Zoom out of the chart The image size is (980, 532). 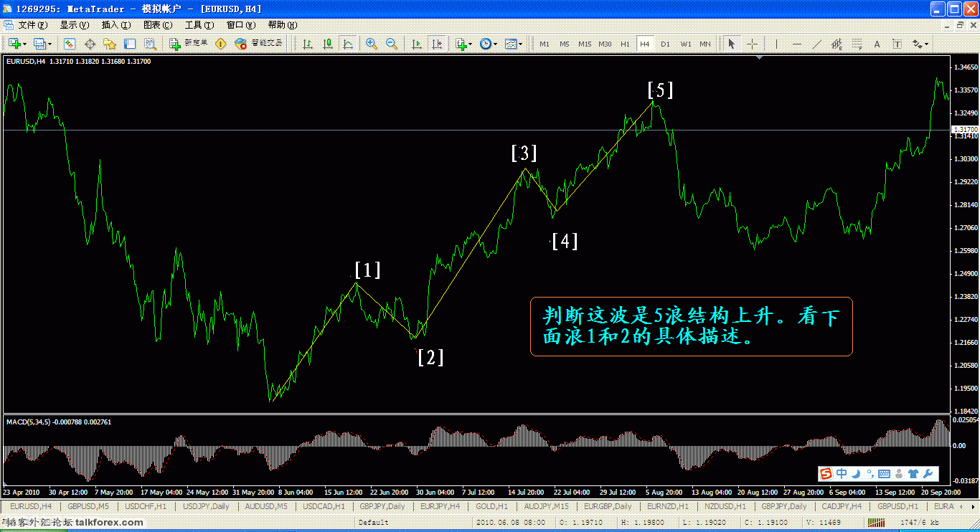(x=392, y=44)
